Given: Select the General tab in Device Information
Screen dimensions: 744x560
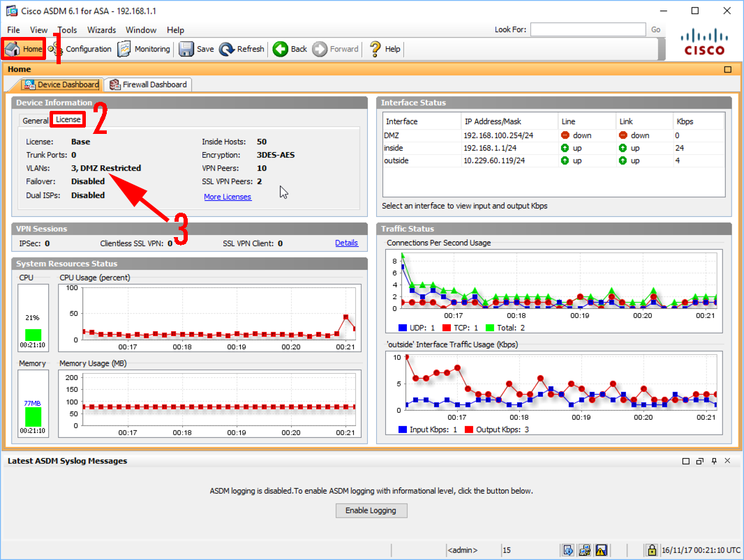Looking at the screenshot, I should [x=35, y=121].
